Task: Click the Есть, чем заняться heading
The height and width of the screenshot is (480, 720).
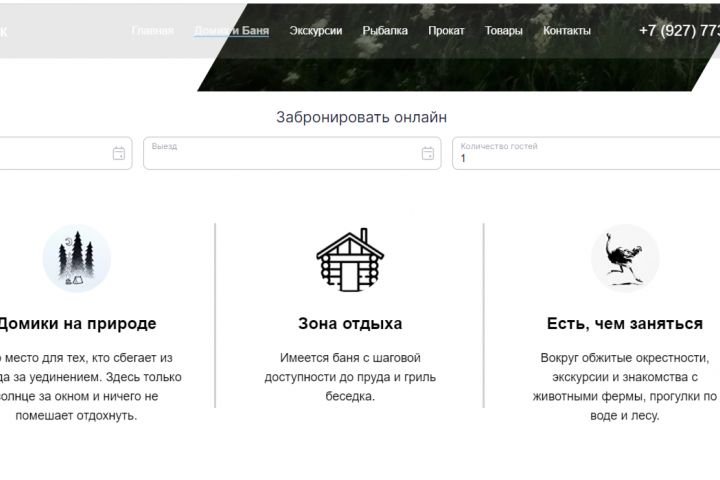Action: [625, 323]
